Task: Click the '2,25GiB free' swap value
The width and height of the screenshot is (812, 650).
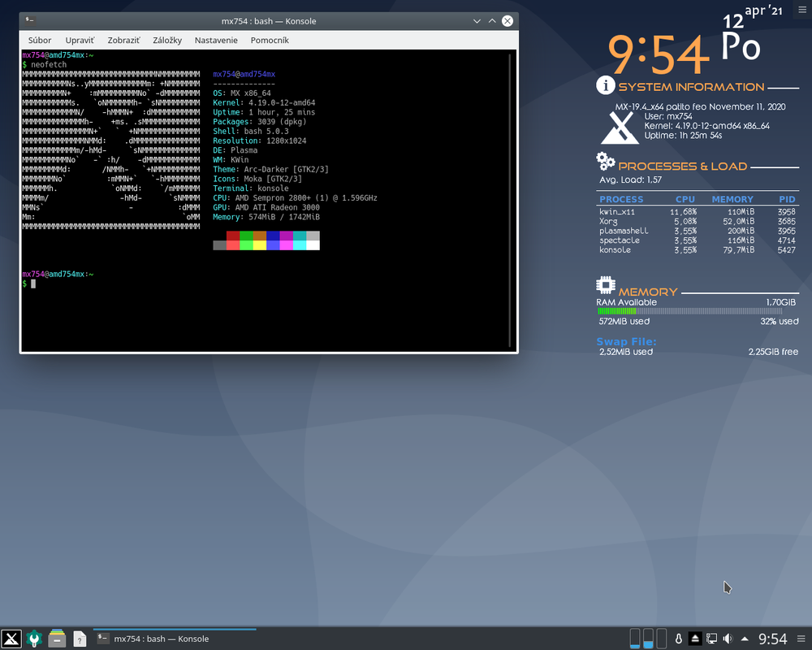Action: tap(773, 352)
